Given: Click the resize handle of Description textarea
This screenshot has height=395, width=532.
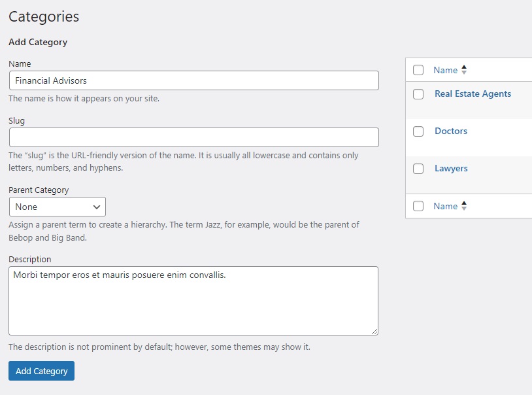Looking at the screenshot, I should 374,331.
